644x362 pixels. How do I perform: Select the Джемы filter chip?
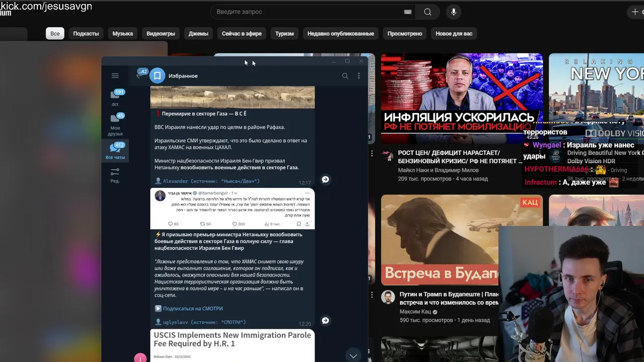coord(198,34)
